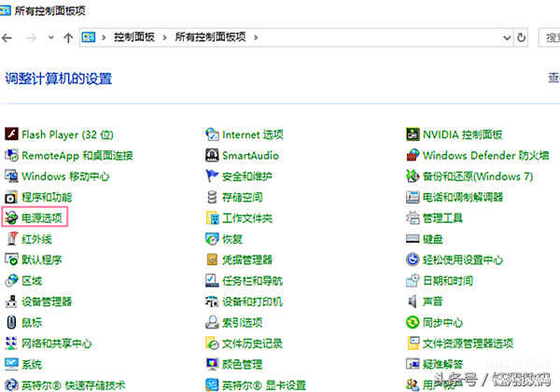Open 程序和功能 icon
Viewport: 560px width, 392px height.
coord(11,197)
